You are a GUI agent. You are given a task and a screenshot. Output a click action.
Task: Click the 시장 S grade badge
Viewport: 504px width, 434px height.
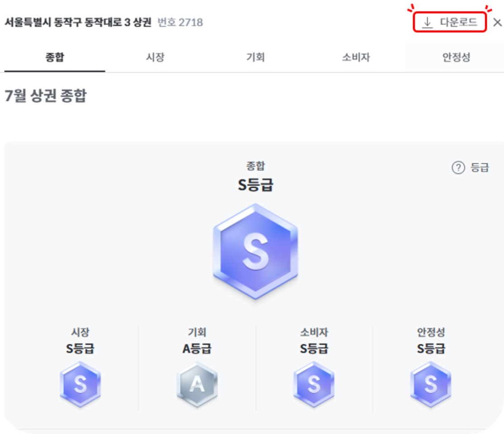coord(80,384)
